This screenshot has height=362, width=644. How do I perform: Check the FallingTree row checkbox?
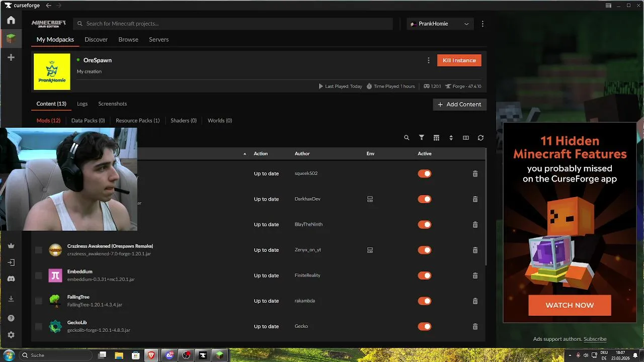tap(39, 301)
